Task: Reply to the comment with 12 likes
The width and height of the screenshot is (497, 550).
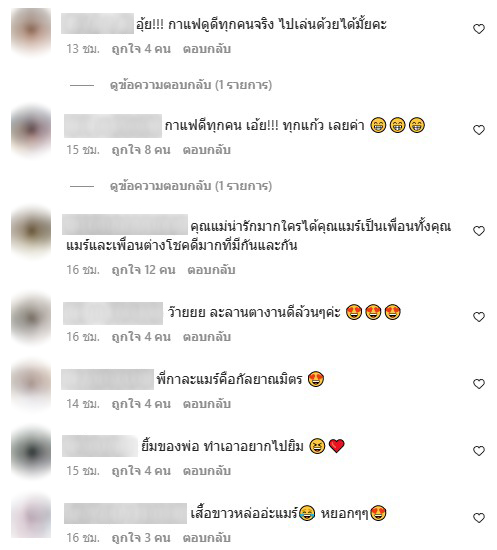Action: tap(211, 270)
